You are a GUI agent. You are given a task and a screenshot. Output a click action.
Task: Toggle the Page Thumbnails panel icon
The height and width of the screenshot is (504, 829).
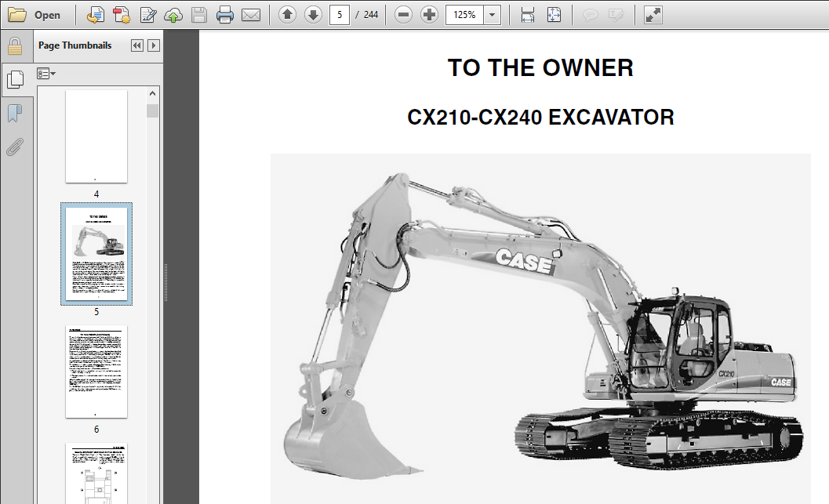tap(16, 79)
